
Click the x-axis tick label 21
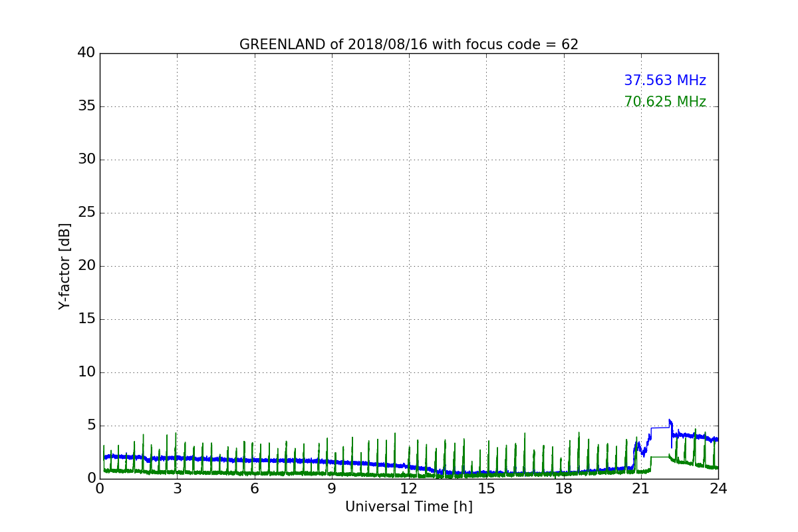(x=641, y=489)
